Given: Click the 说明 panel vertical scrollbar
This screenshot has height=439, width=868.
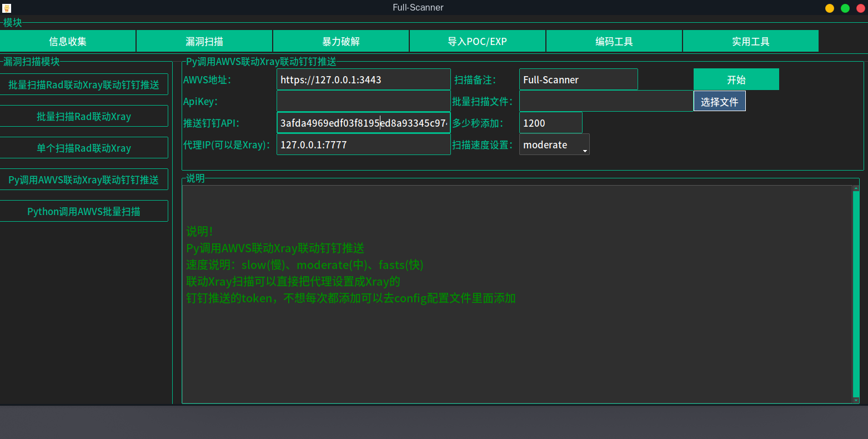Looking at the screenshot, I should 856,293.
